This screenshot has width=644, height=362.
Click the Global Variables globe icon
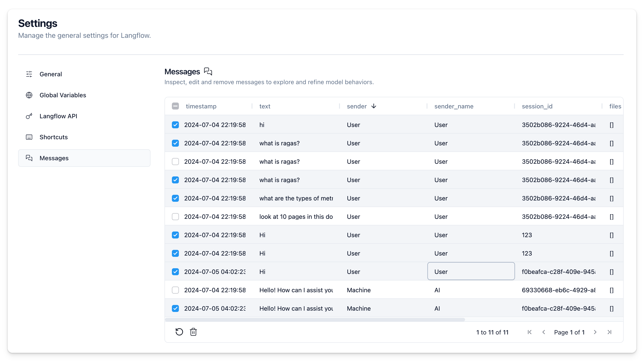tap(29, 95)
